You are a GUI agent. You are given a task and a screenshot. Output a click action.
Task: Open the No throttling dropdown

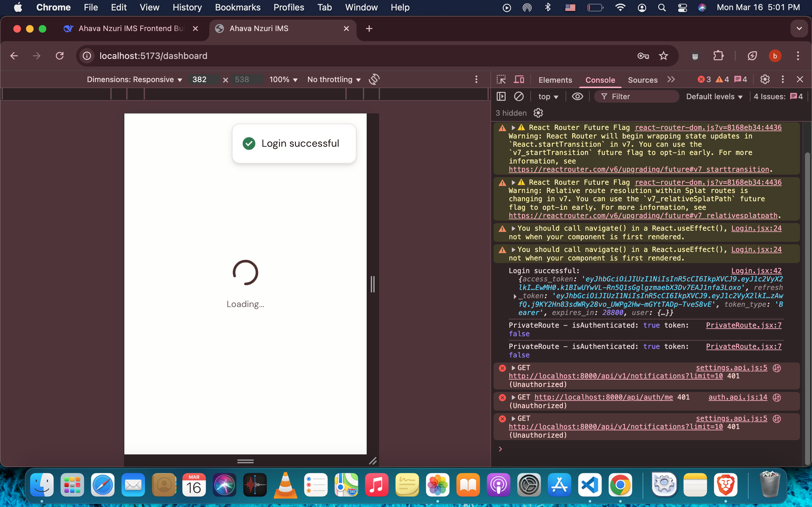click(x=334, y=80)
